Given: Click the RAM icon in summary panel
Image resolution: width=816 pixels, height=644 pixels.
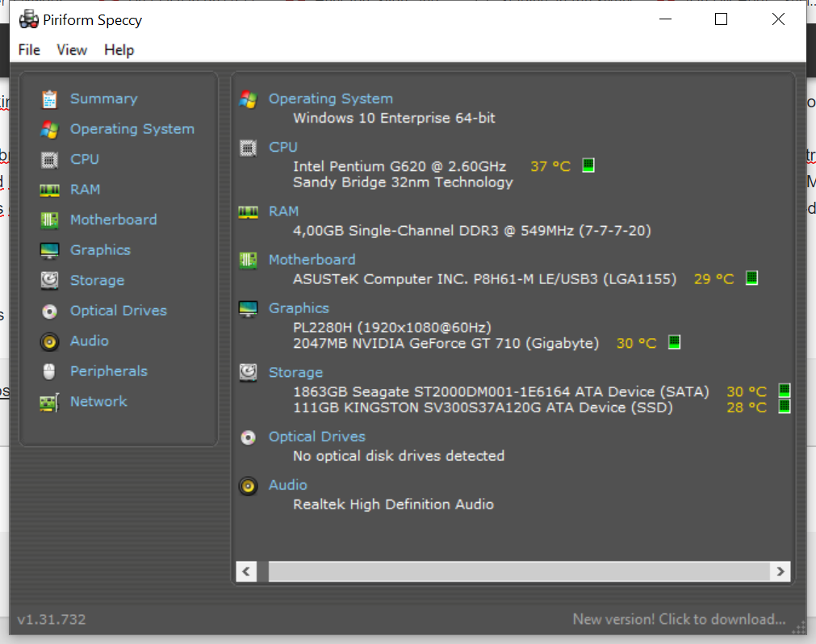Looking at the screenshot, I should [x=249, y=212].
